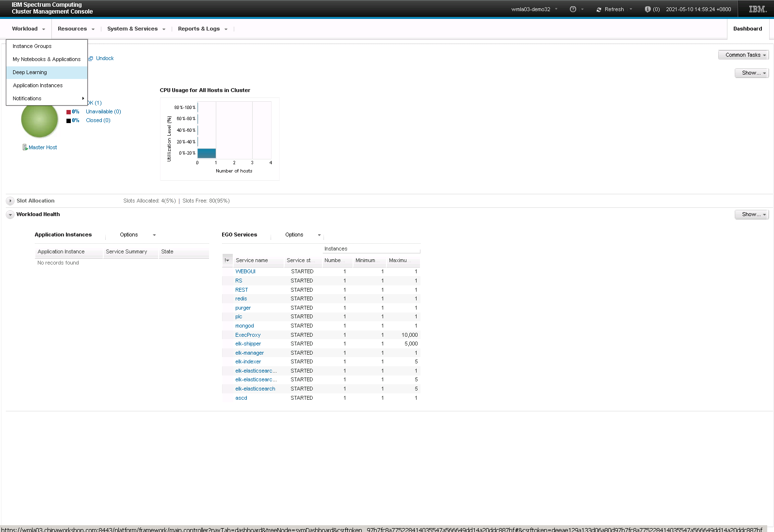
Task: Click the black Closed legend swatch
Action: [69, 121]
